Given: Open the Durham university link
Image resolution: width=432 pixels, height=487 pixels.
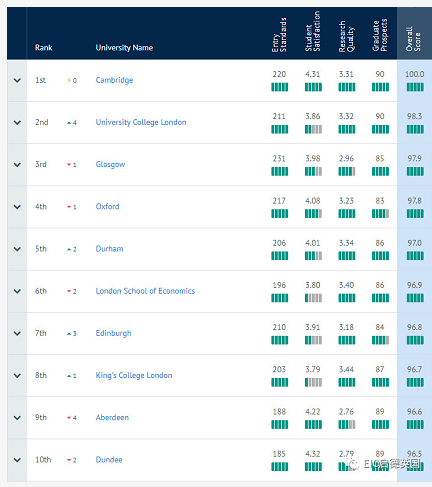Looking at the screenshot, I should 109,249.
